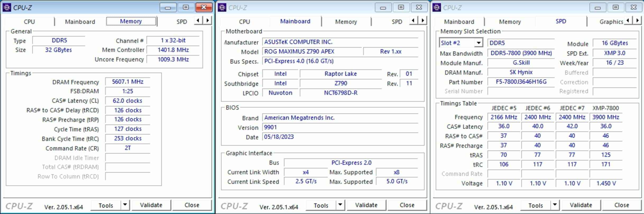Click Tools button in right window
644x214 pixels.
tap(536, 205)
